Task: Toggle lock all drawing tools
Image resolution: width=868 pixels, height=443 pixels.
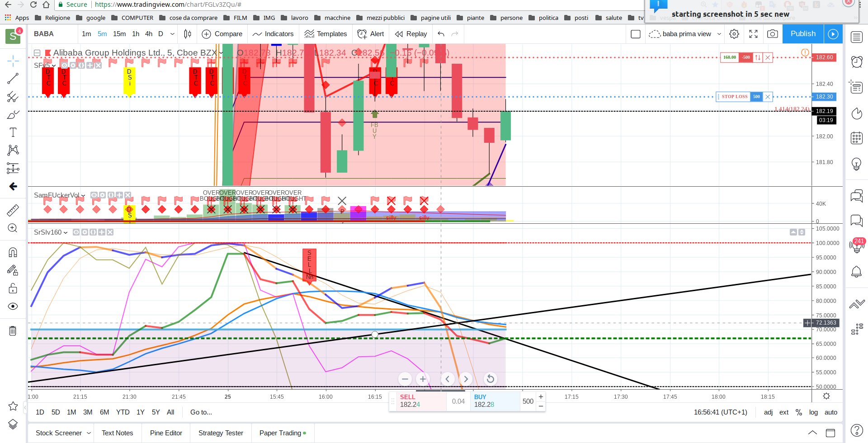Action: click(x=13, y=288)
